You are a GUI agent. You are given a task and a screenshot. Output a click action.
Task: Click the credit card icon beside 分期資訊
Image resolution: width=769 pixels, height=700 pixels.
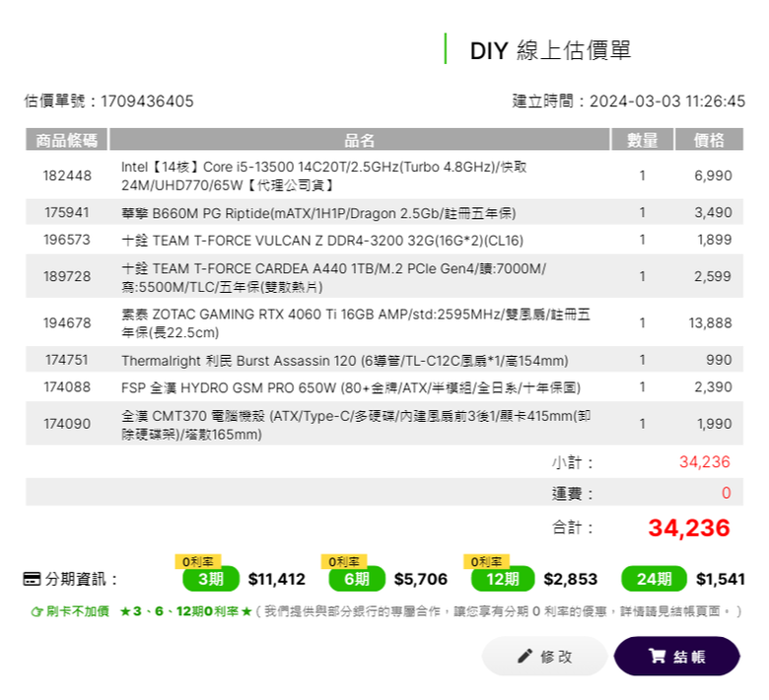(x=32, y=579)
